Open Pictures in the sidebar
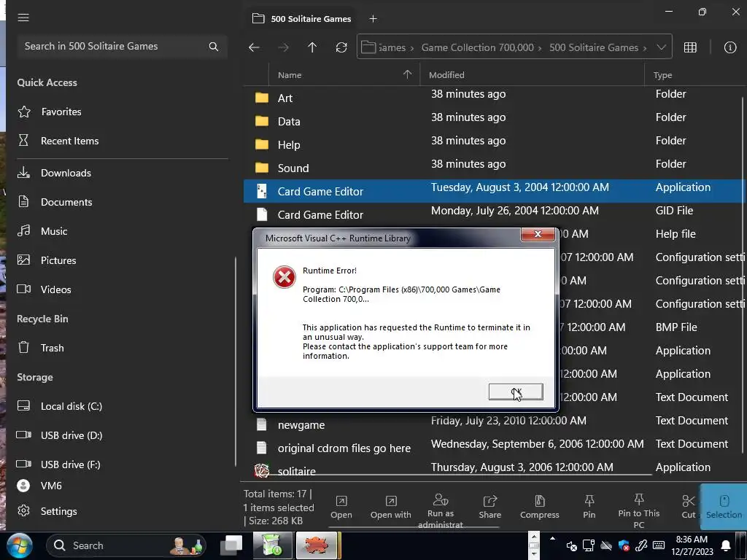The height and width of the screenshot is (560, 747). pyautogui.click(x=58, y=260)
